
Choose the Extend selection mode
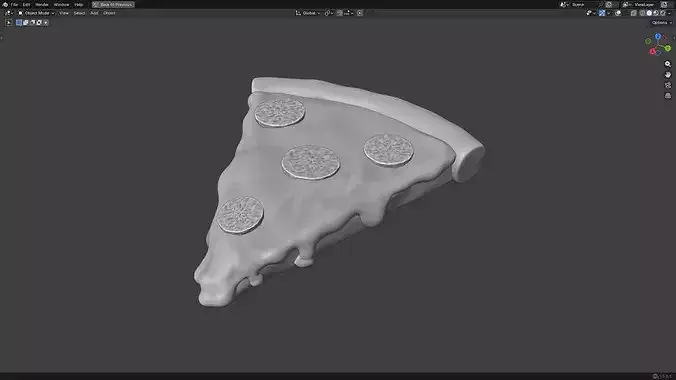[x=25, y=22]
